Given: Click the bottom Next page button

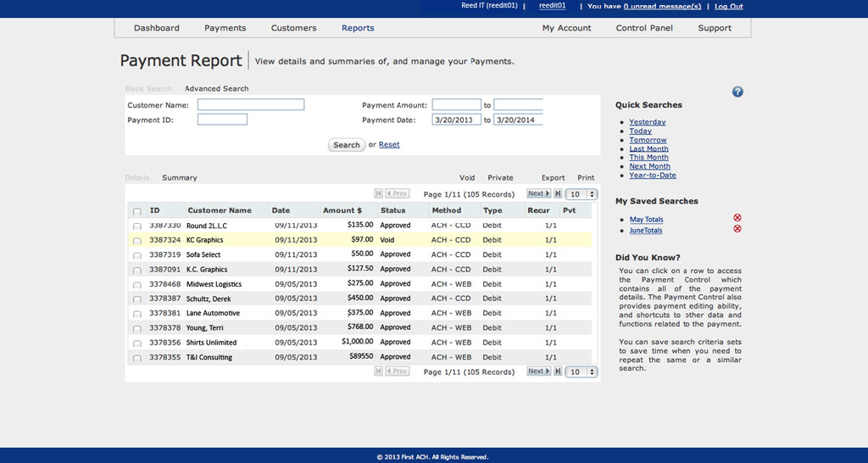Looking at the screenshot, I should click(x=538, y=371).
